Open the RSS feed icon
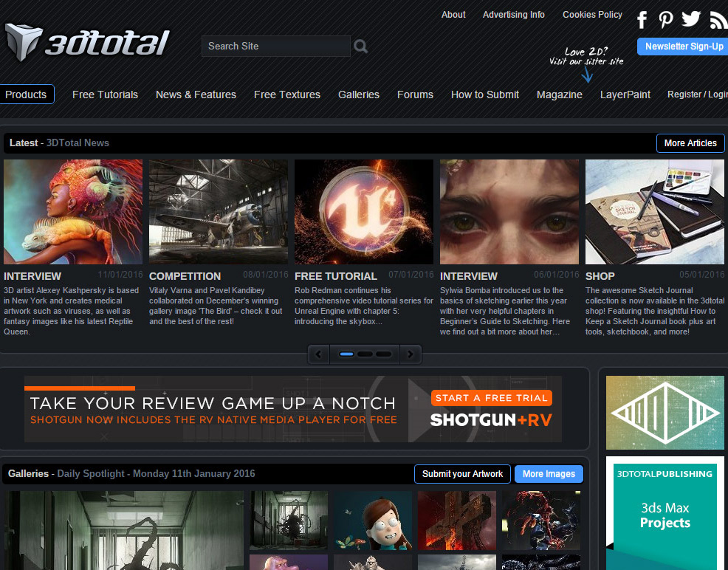Image resolution: width=728 pixels, height=570 pixels. 718,20
